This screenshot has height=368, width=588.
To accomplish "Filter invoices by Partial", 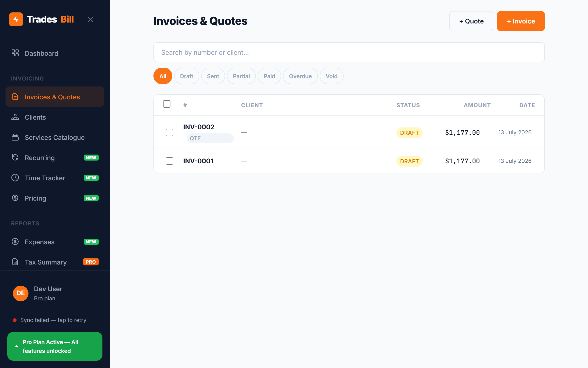I will 241,76.
